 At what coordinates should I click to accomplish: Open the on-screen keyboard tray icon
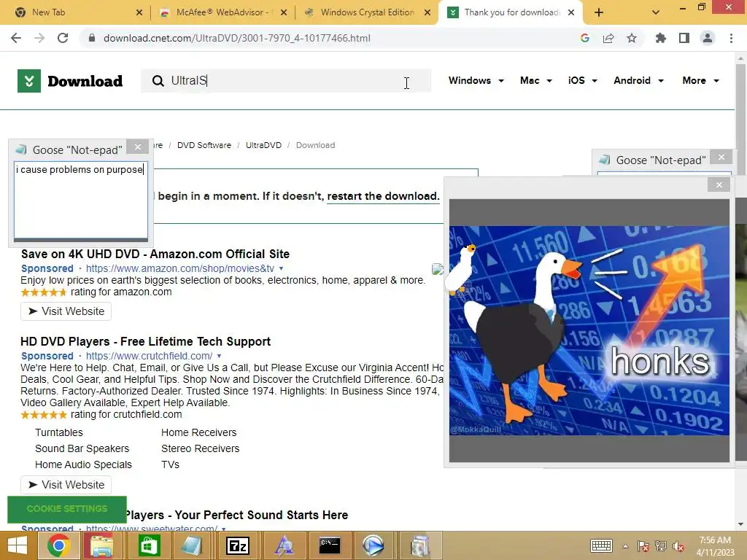tap(601, 545)
